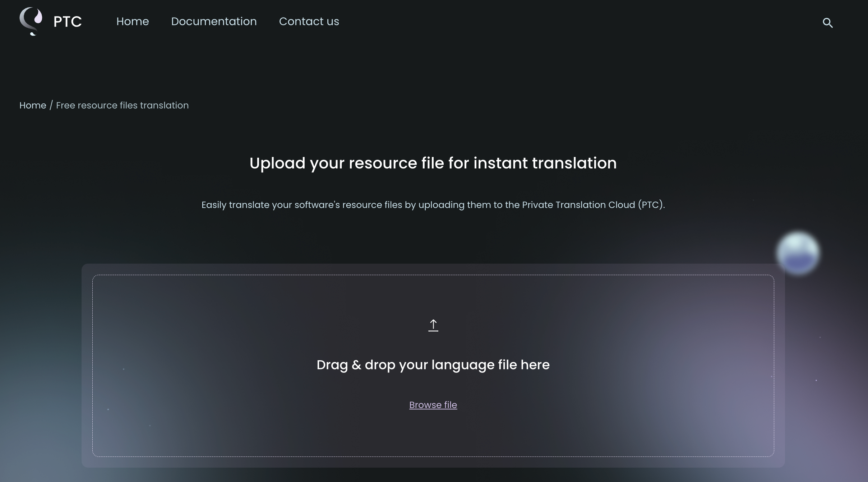Click Browse file to upload a resource file

(x=433, y=405)
